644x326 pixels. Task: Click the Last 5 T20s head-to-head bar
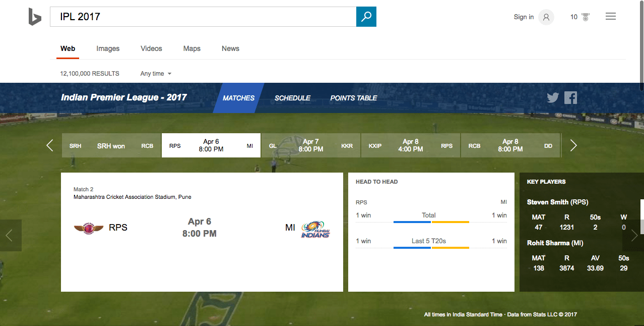click(x=431, y=248)
